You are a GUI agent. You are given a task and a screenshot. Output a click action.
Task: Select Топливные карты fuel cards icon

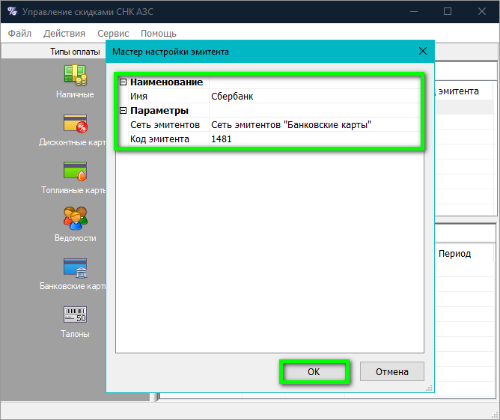pos(75,171)
